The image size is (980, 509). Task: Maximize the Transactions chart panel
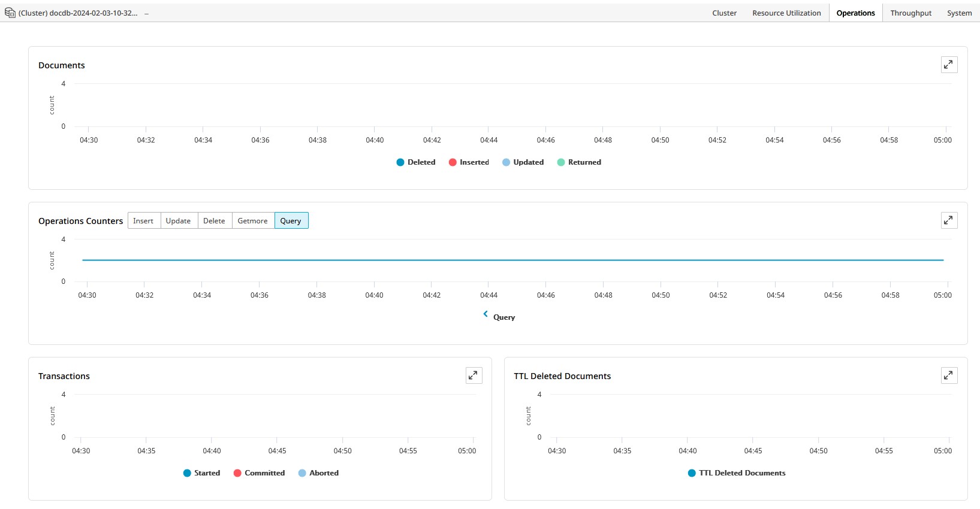pos(474,375)
